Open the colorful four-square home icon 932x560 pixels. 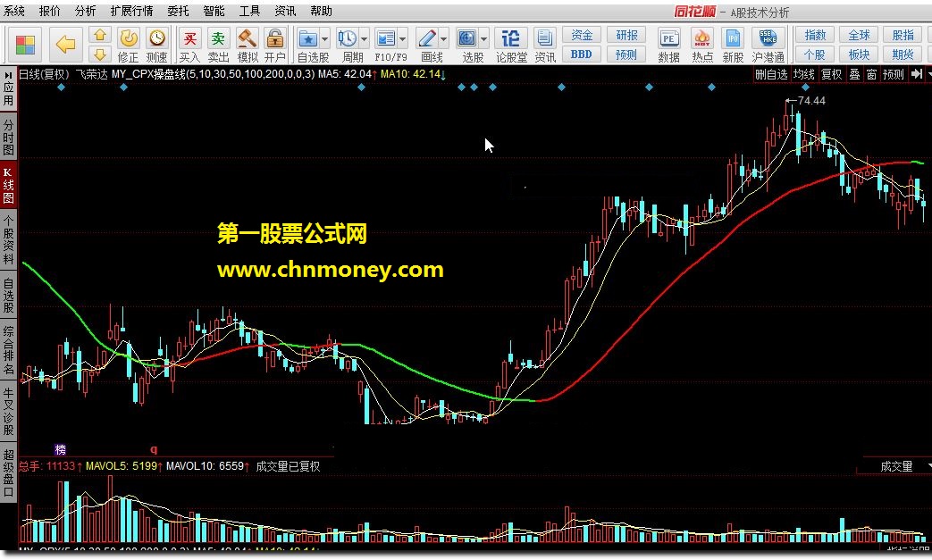point(25,46)
